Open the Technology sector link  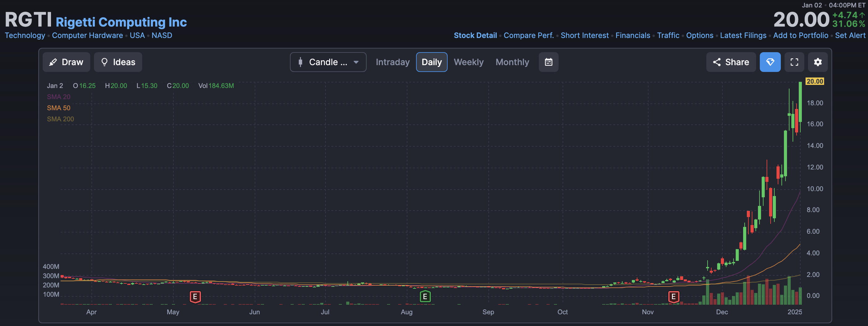(25, 35)
